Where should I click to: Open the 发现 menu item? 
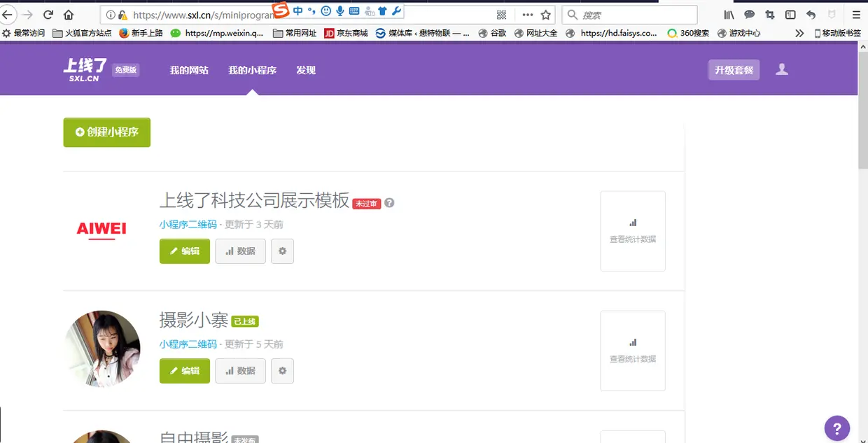pyautogui.click(x=305, y=69)
